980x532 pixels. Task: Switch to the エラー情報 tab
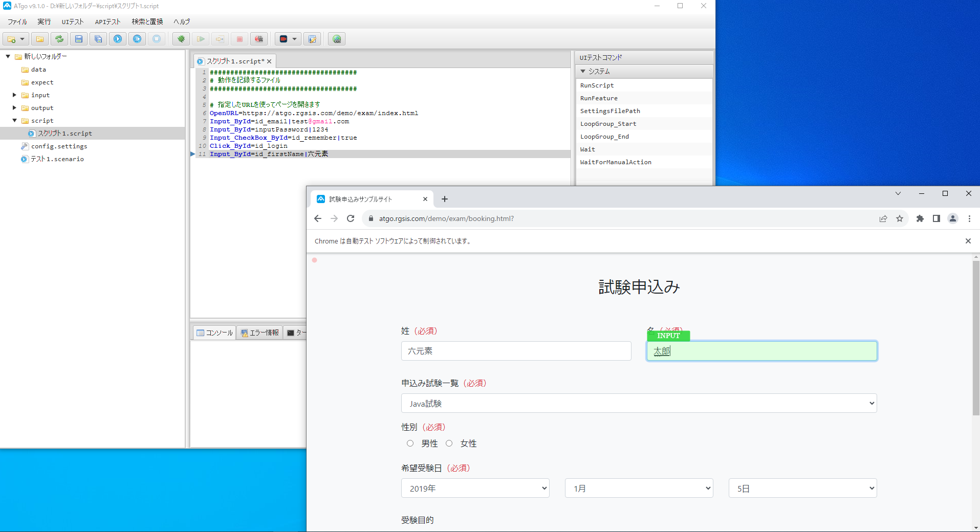click(259, 332)
